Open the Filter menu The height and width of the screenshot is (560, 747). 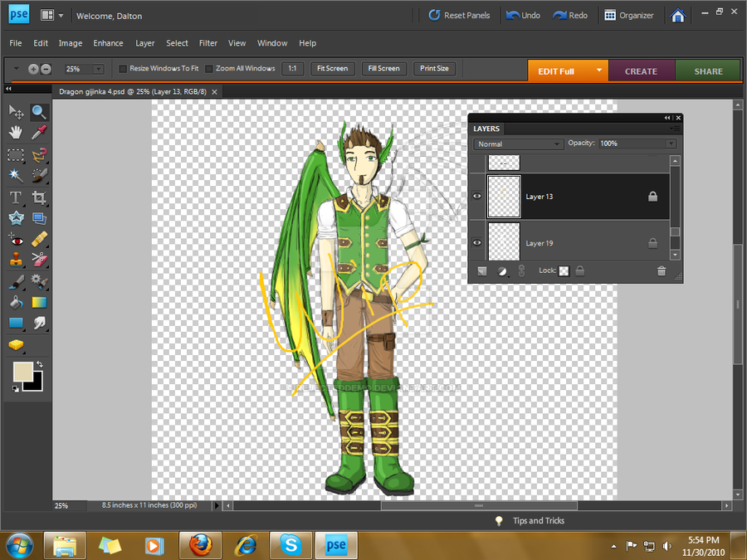click(x=208, y=43)
